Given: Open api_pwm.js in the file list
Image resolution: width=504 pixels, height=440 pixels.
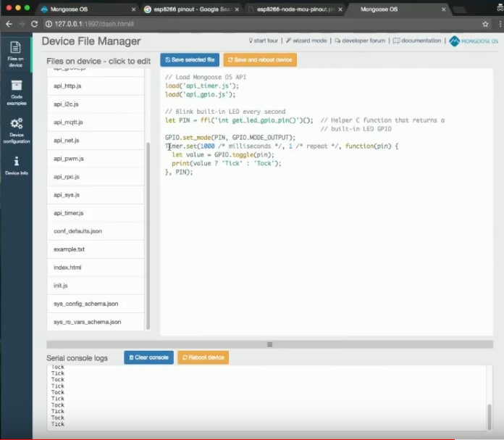Looking at the screenshot, I should pyautogui.click(x=96, y=159).
